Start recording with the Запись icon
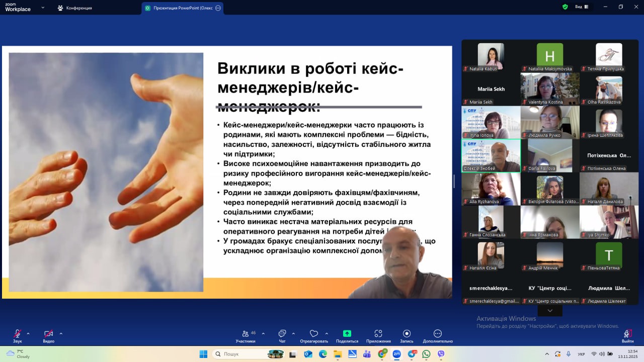Viewport: 644px width, 362px height. click(407, 334)
